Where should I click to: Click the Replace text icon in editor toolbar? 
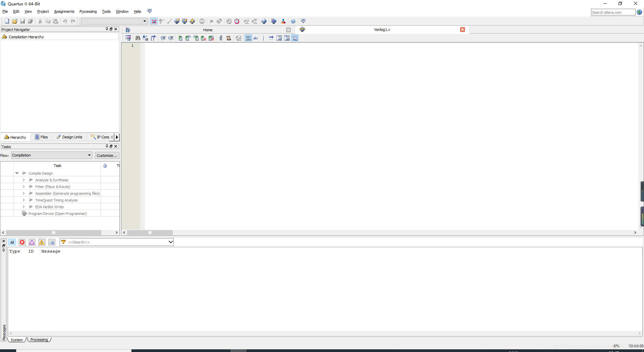click(x=145, y=38)
